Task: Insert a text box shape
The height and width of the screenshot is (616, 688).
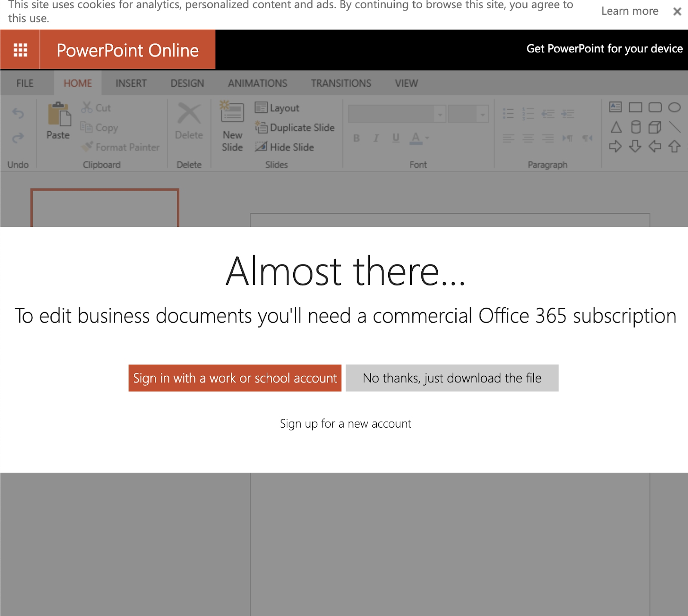Action: click(x=616, y=107)
